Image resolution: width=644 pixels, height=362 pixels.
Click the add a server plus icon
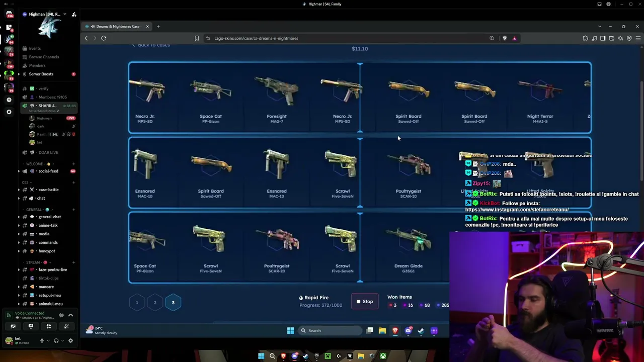tap(9, 100)
